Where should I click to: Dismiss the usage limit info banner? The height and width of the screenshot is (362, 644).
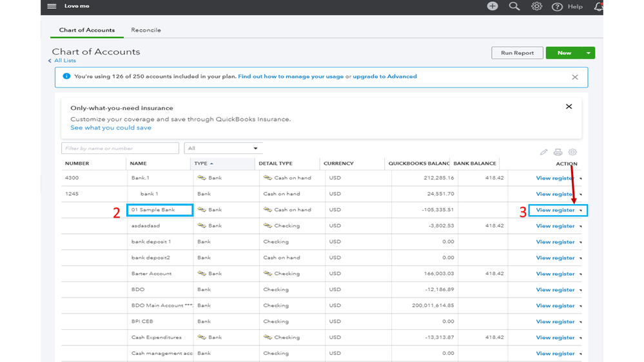pos(574,77)
